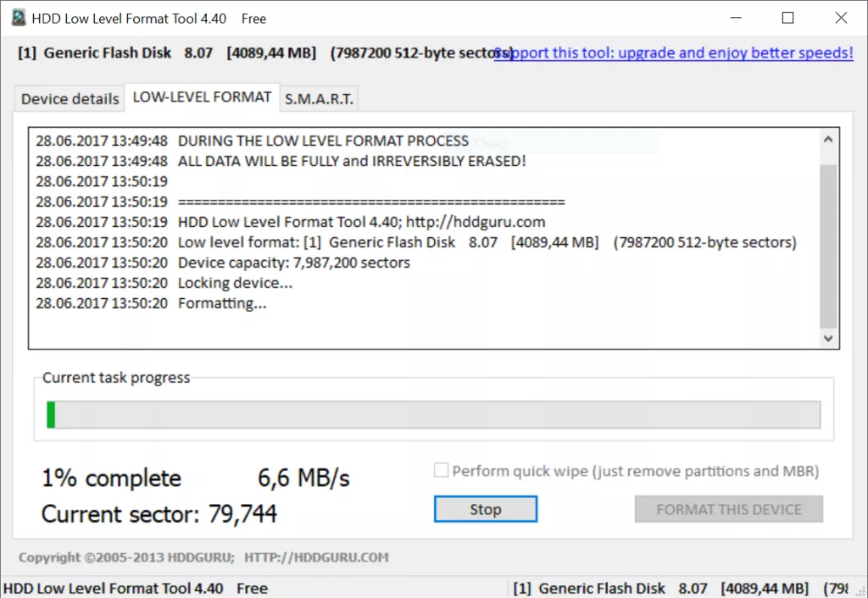Click the 'Formatting...' log line
This screenshot has height=598, width=868.
tap(151, 303)
